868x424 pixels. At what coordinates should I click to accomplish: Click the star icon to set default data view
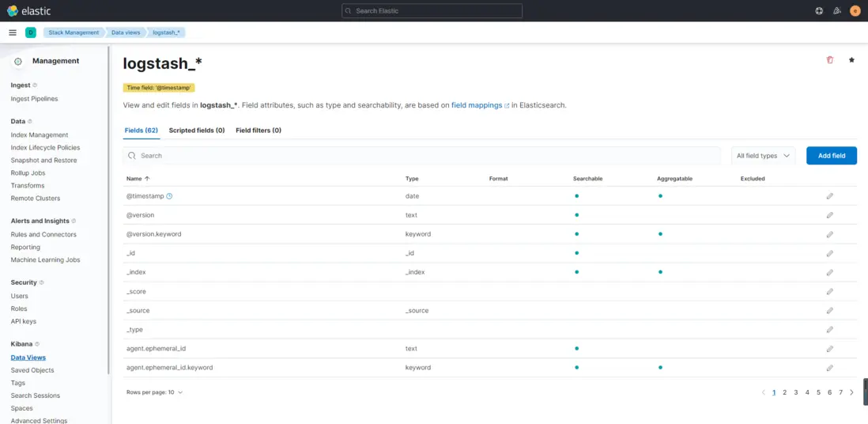click(x=851, y=60)
